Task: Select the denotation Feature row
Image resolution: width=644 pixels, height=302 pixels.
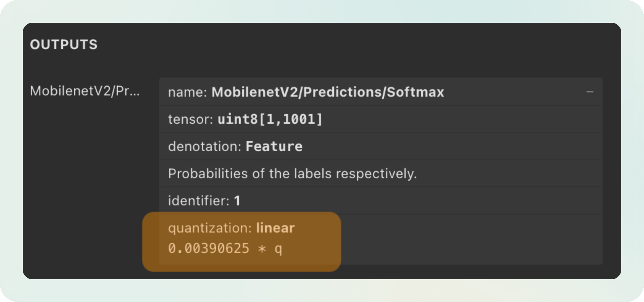Action: pyautogui.click(x=235, y=146)
